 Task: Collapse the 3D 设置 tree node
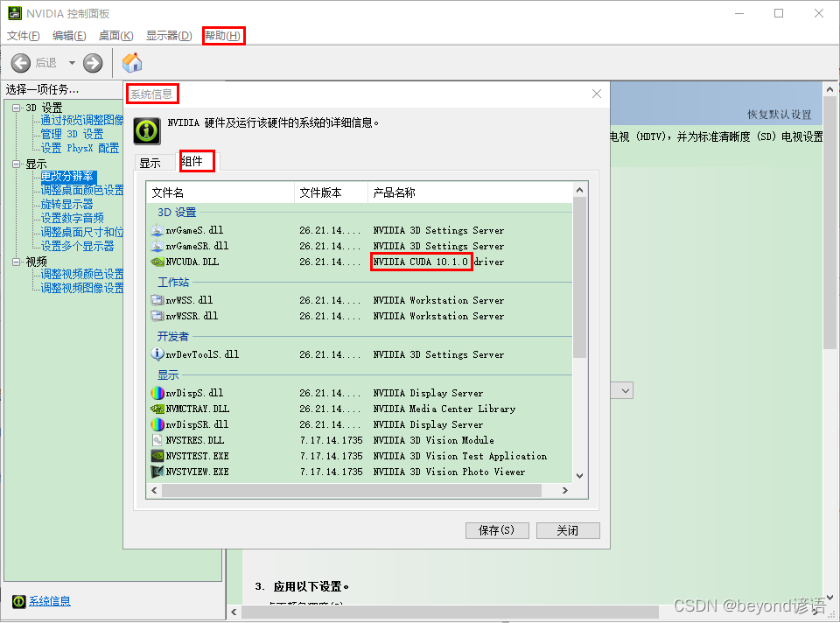(x=16, y=108)
